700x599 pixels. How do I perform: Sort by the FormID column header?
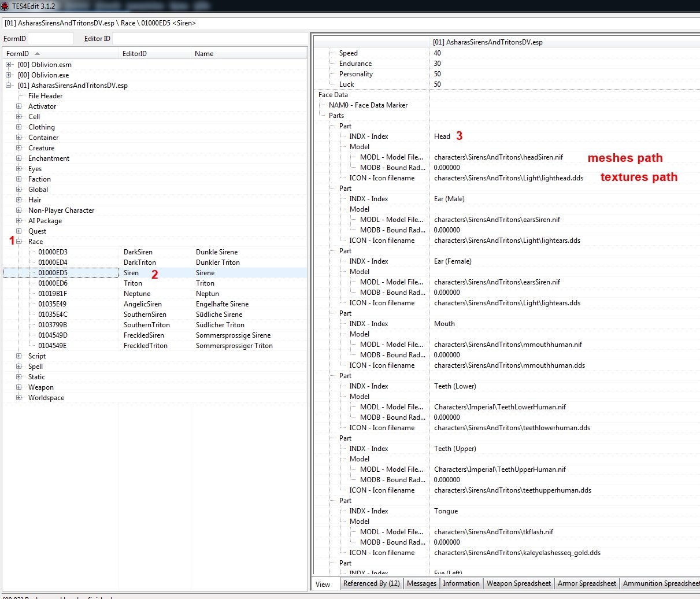pyautogui.click(x=61, y=54)
